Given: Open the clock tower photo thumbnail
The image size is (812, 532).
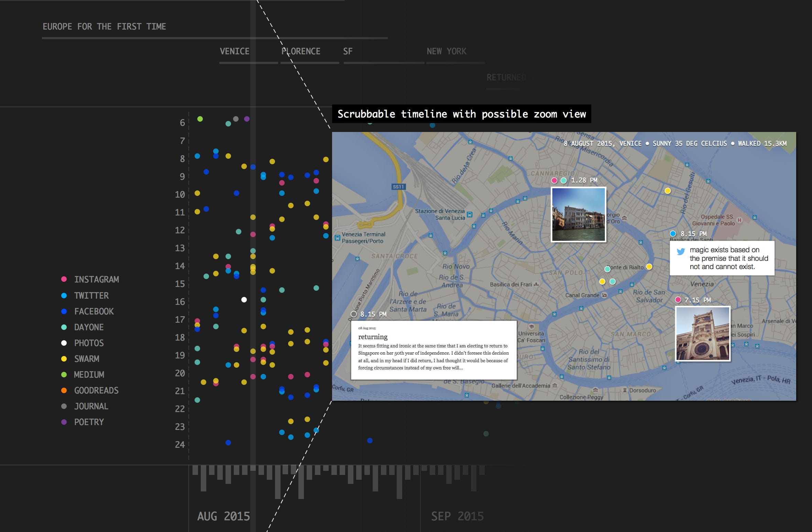Looking at the screenshot, I should [703, 334].
